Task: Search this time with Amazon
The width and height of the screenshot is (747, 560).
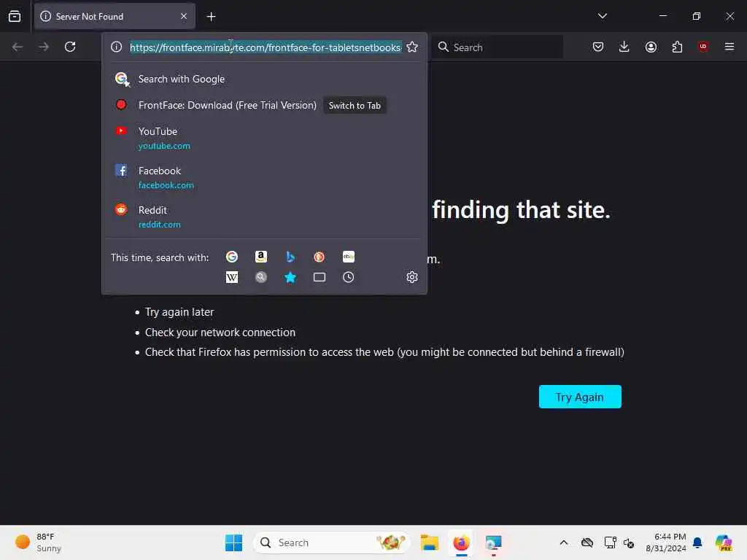Action: click(261, 257)
